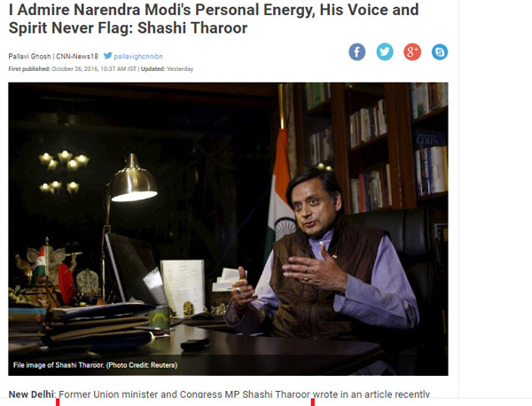Click the CNN-News18 source label
532x406 pixels.
[77, 57]
